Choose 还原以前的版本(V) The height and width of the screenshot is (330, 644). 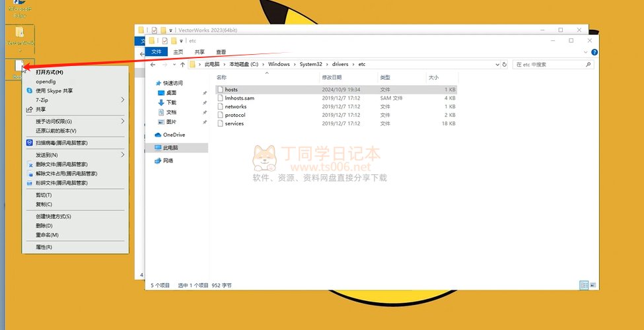click(x=75, y=131)
